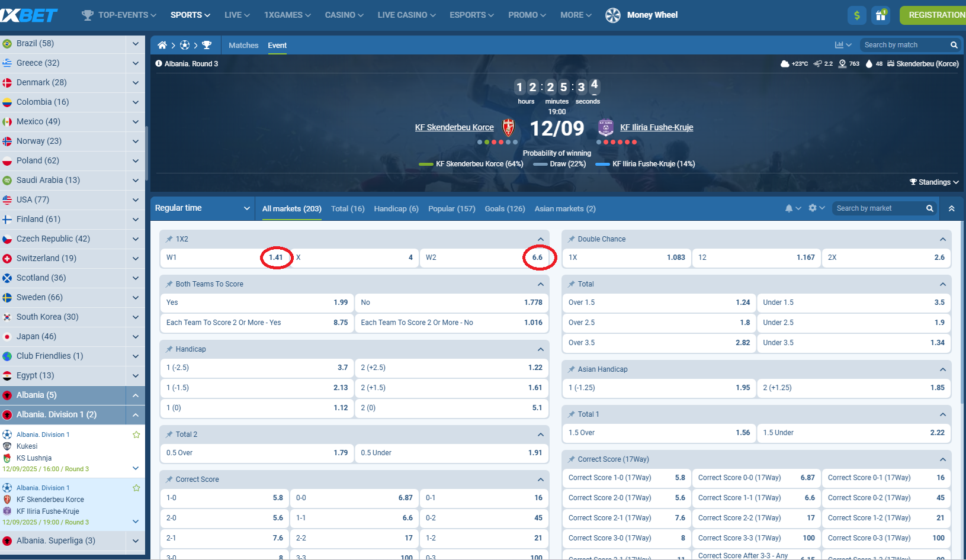
Task: Click the Search by match field
Action: click(x=904, y=45)
